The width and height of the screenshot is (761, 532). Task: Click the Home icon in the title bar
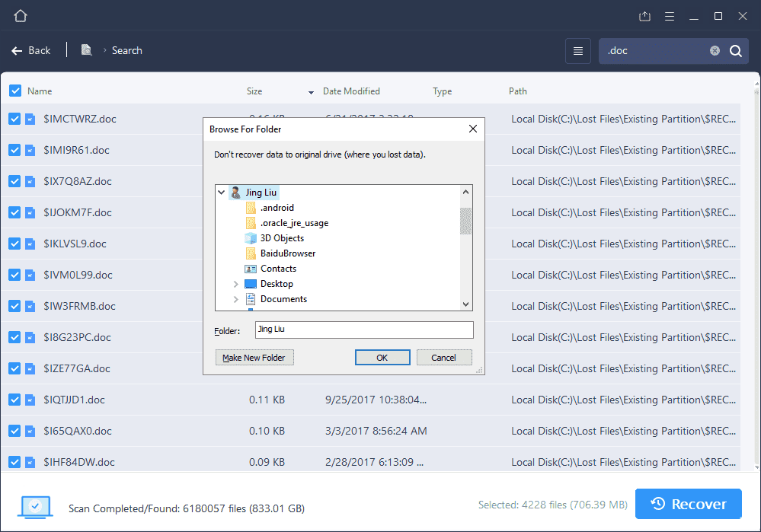20,15
